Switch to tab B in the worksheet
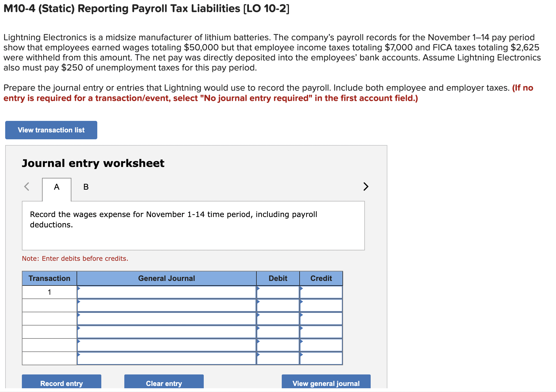Image resolution: width=556 pixels, height=392 pixels. [x=85, y=187]
